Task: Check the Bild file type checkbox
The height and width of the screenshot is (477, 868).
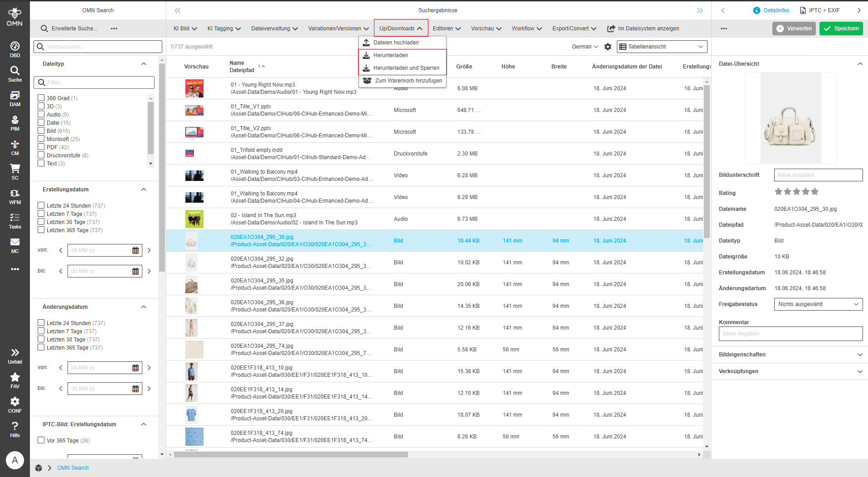Action: [x=41, y=131]
